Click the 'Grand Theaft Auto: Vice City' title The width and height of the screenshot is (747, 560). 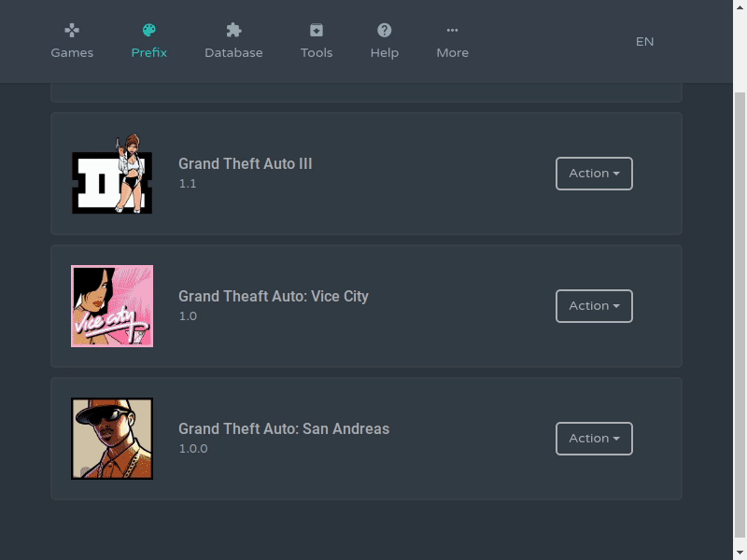(274, 296)
